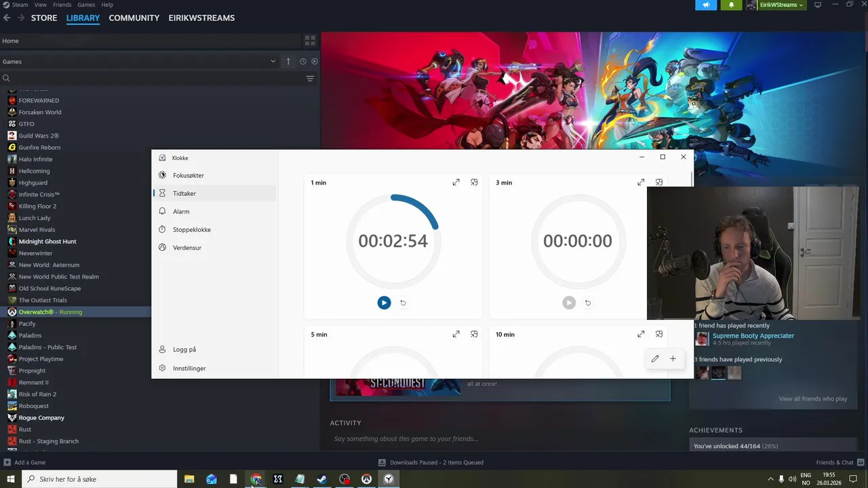This screenshot has height=488, width=868.
Task: Click Logg på in Clock app
Action: point(215,350)
